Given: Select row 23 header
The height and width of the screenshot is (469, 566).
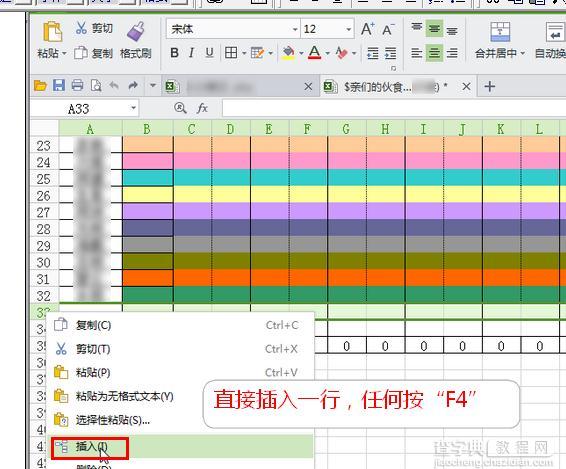Looking at the screenshot, I should pyautogui.click(x=44, y=146).
